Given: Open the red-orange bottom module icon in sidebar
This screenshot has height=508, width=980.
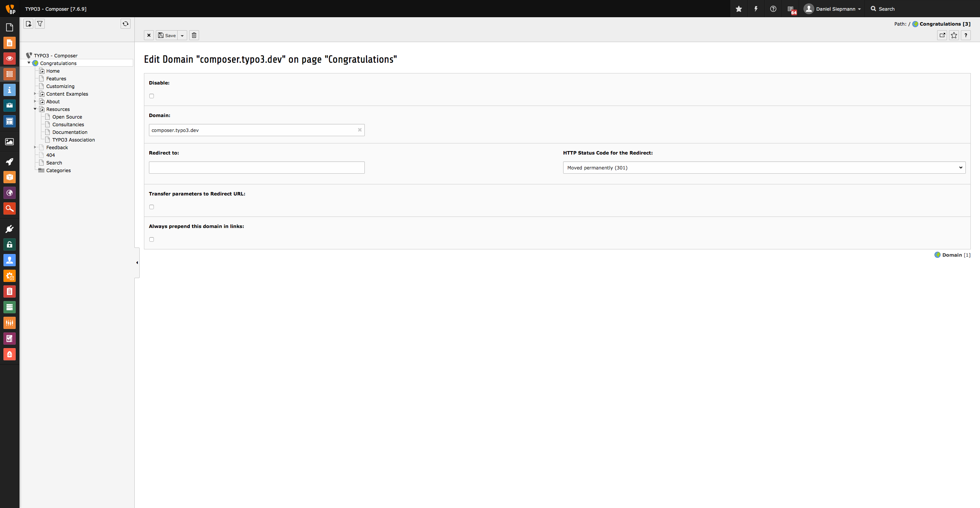Looking at the screenshot, I should tap(10, 354).
